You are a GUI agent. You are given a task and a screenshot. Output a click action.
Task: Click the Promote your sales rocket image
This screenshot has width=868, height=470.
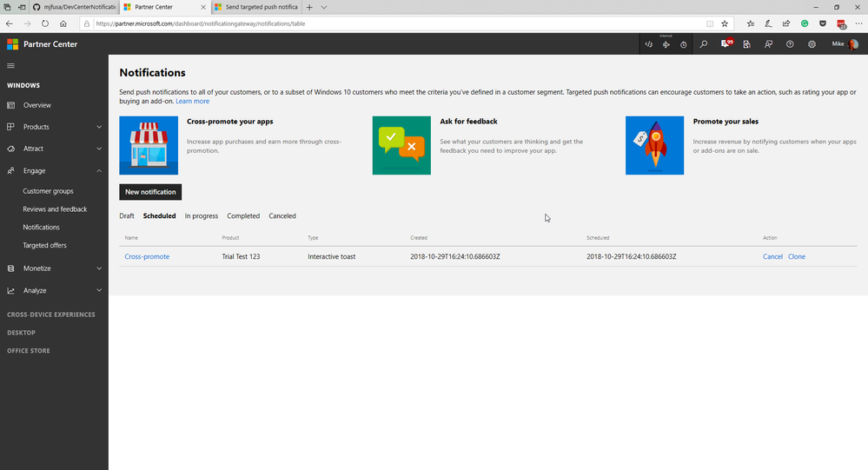(x=654, y=145)
